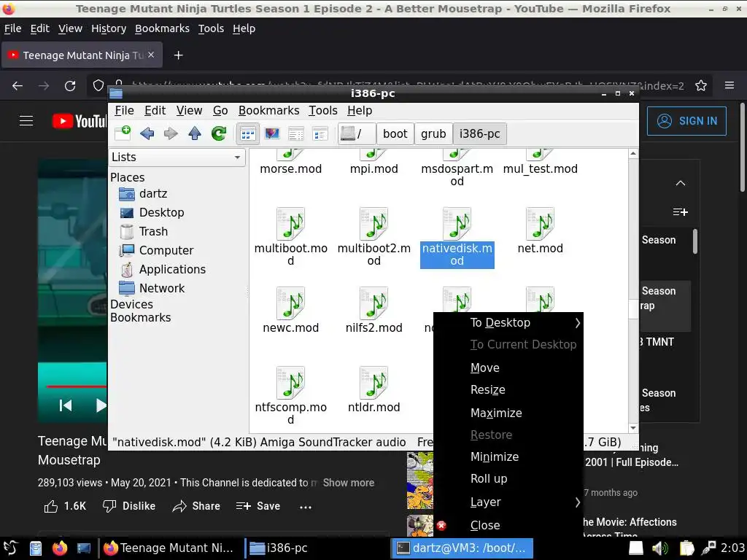
Task: Select the nilfs2.mod file icon
Action: (x=374, y=303)
